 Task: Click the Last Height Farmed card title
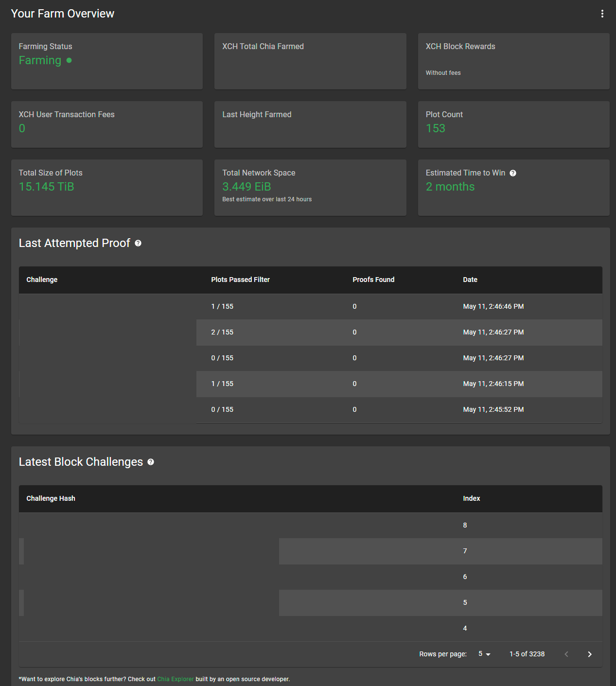point(257,114)
